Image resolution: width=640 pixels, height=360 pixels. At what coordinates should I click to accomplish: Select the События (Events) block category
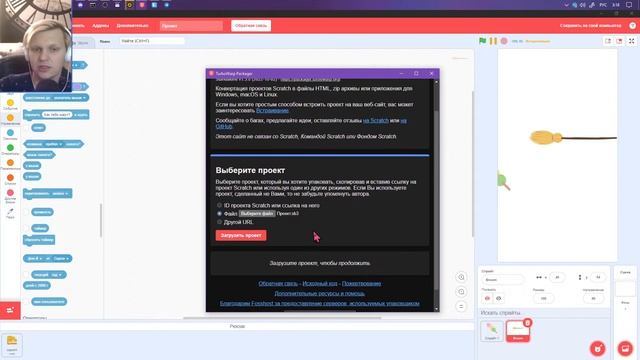click(10, 104)
